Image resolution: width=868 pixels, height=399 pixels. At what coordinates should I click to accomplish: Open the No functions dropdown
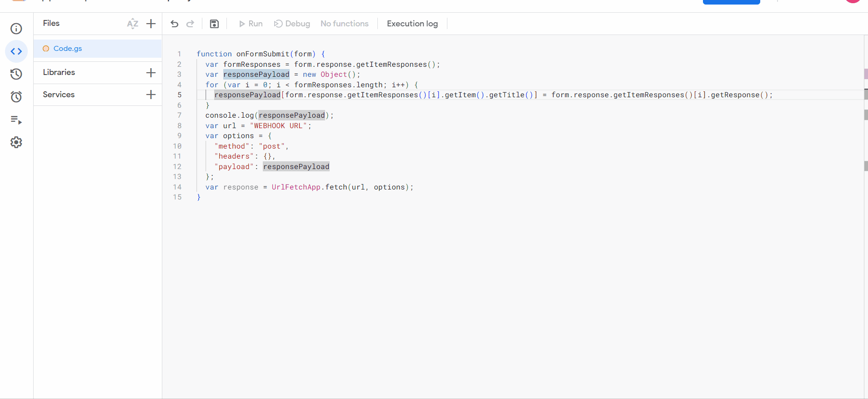(344, 24)
